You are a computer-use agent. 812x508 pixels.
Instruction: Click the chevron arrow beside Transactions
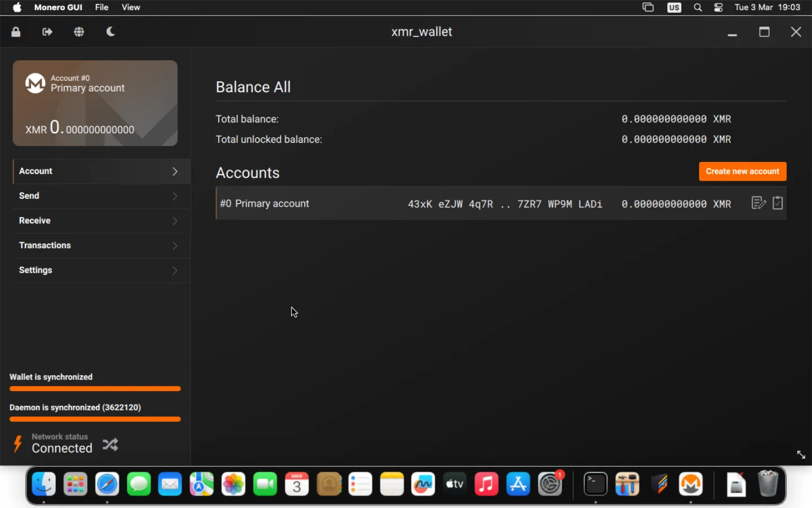click(x=175, y=246)
